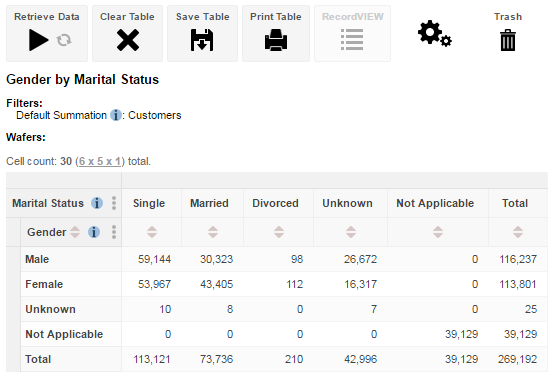This screenshot has width=559, height=378.
Task: Sort by the Married column
Action: coord(213,232)
